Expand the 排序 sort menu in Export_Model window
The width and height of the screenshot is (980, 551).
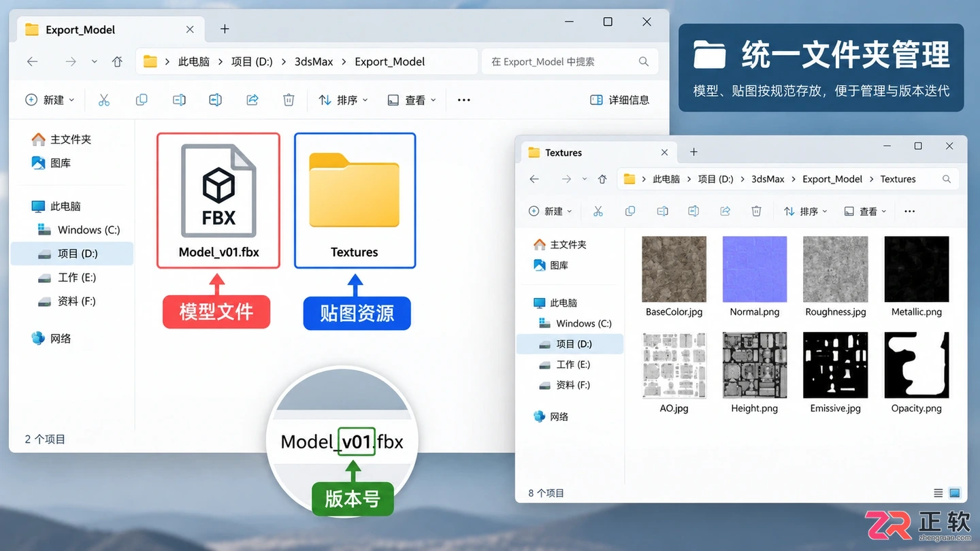tap(343, 100)
